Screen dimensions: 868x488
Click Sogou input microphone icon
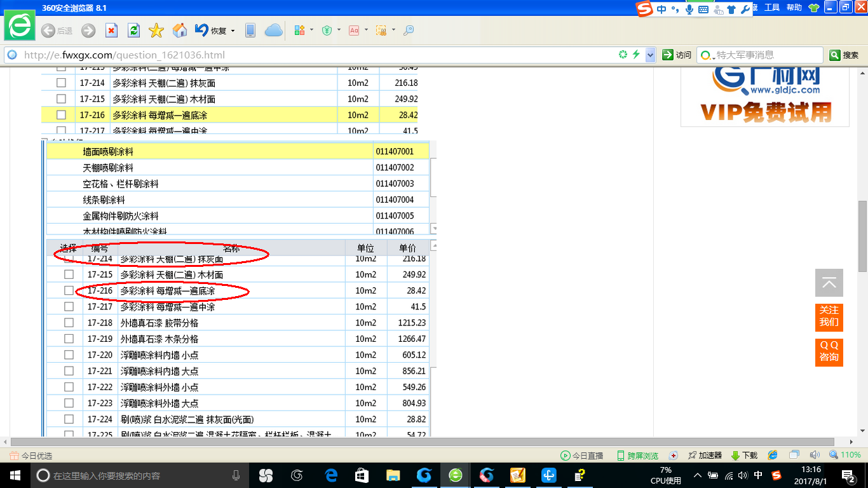[689, 10]
